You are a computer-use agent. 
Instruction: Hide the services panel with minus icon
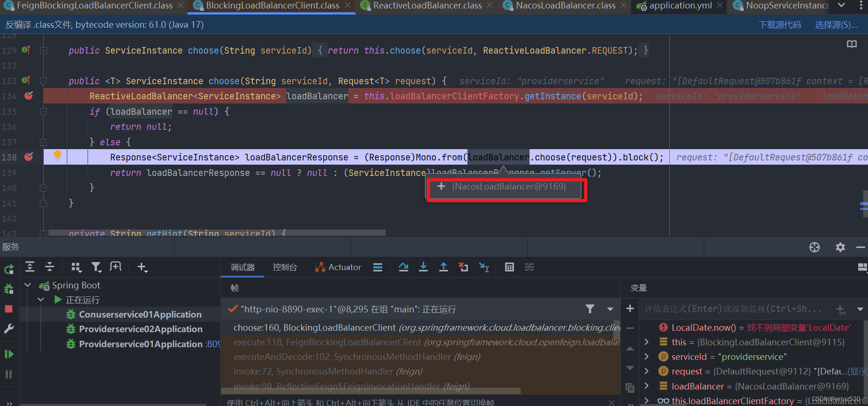[x=861, y=247]
